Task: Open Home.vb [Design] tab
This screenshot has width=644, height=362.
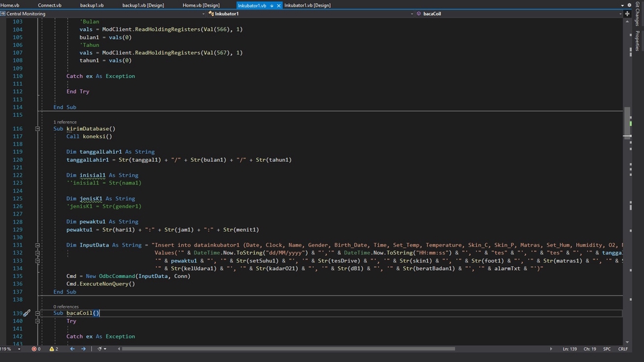Action: [x=201, y=5]
